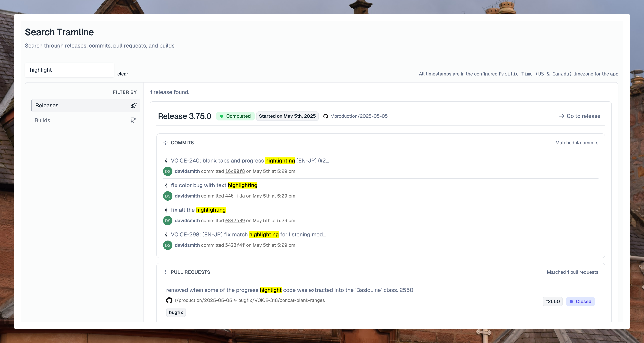Screen dimensions: 644x343
Task: Open branch r/production/2025-05-05 in release header
Action: (359, 116)
